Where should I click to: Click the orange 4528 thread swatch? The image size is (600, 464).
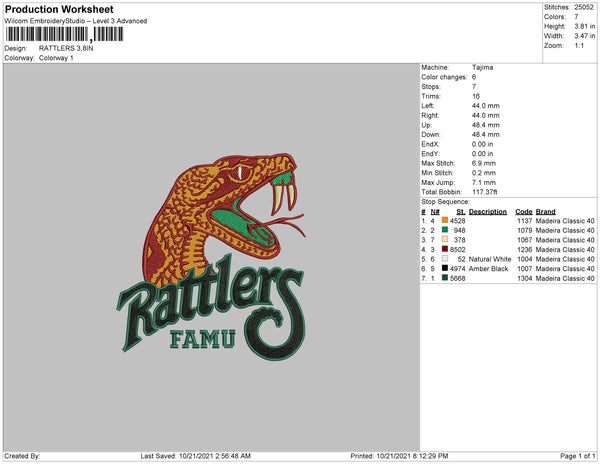pyautogui.click(x=445, y=220)
